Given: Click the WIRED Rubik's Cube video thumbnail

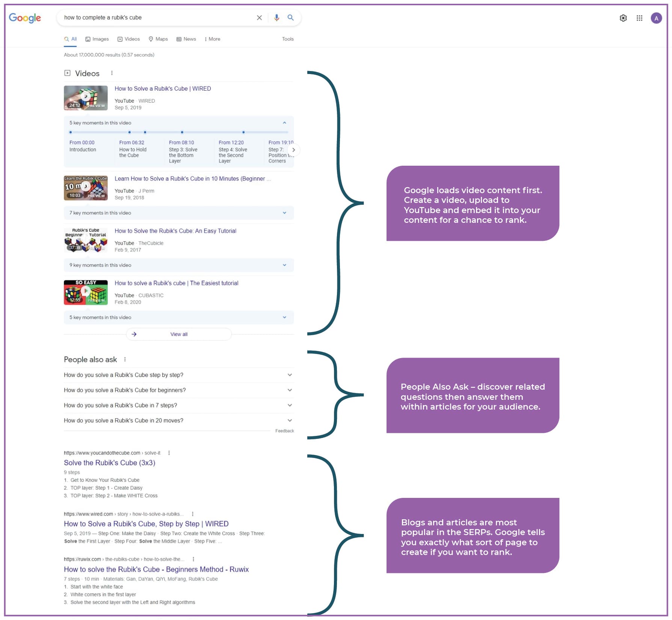Looking at the screenshot, I should (x=86, y=98).
